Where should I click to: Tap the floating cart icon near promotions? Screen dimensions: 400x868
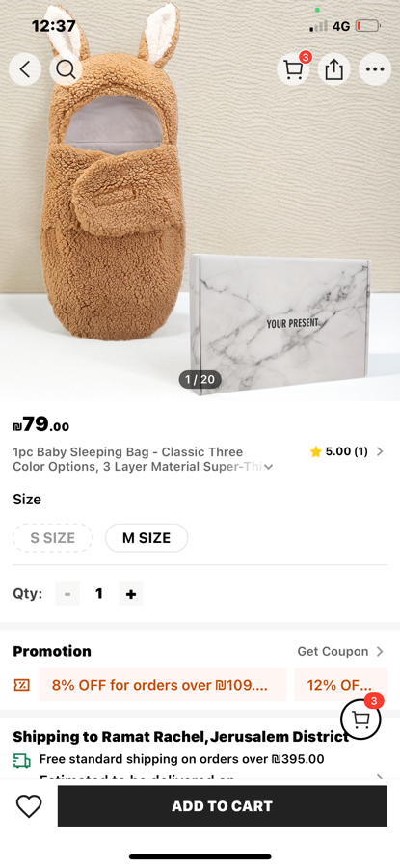tap(360, 719)
